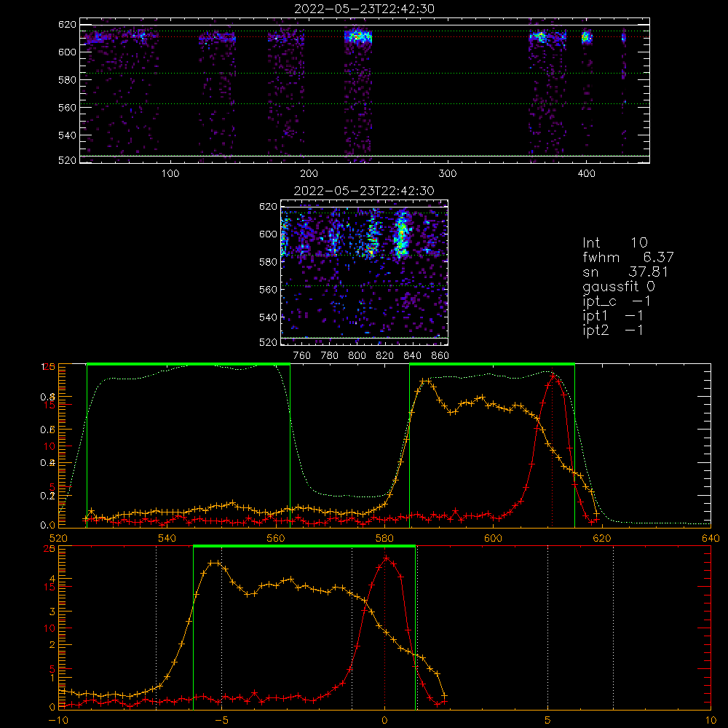Viewport: 728px width, 728px height.
Task: Click the green bar atop bottom plot
Action: [304, 546]
